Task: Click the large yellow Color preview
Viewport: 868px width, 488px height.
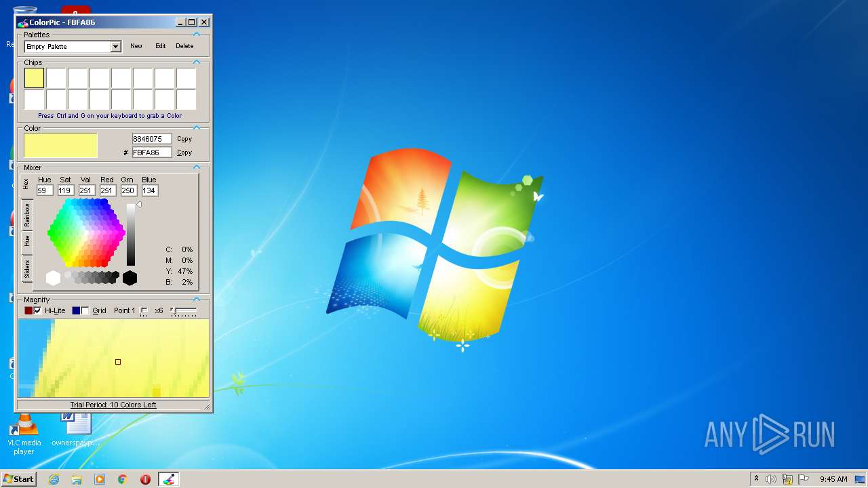Action: 61,146
